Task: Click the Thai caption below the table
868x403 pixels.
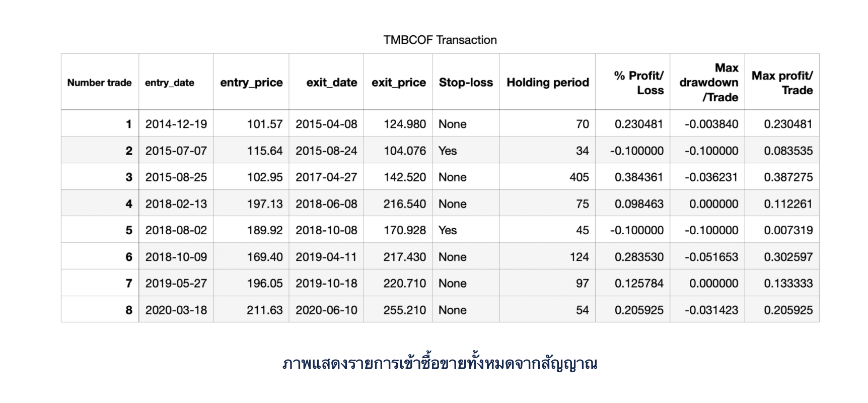Action: (440, 363)
